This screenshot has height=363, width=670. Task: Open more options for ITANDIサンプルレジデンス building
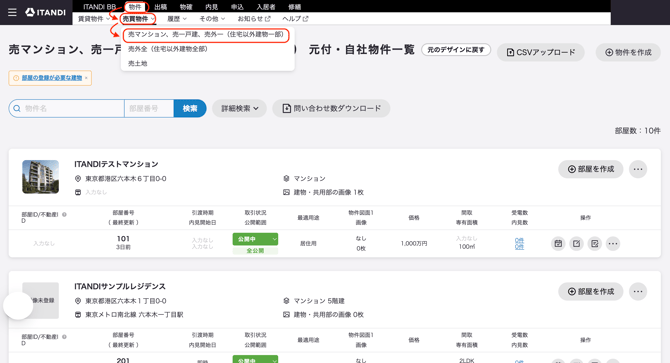click(x=638, y=291)
